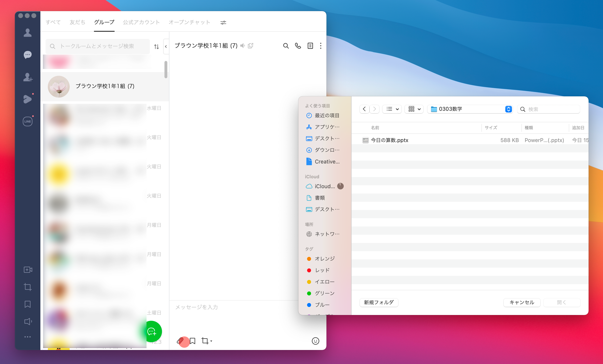Click the forward arrow in file dialog
Image resolution: width=603 pixels, height=364 pixels.
point(374,109)
